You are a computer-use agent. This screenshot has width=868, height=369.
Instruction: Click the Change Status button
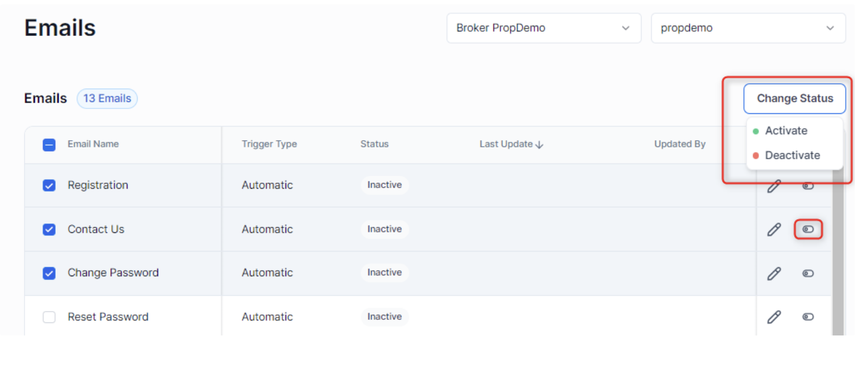(794, 98)
